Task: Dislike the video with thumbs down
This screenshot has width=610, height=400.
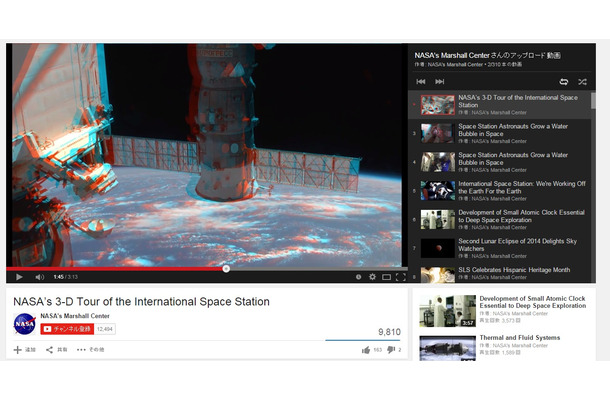Action: [391, 350]
